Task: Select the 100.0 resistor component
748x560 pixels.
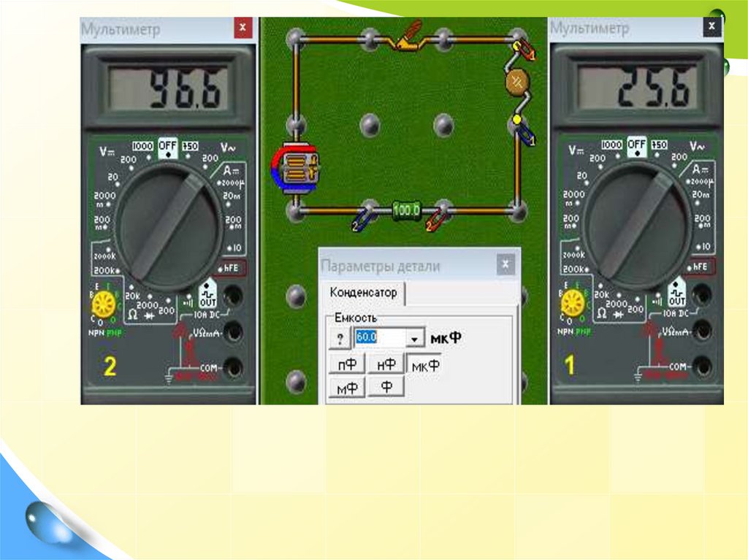Action: 406,210
